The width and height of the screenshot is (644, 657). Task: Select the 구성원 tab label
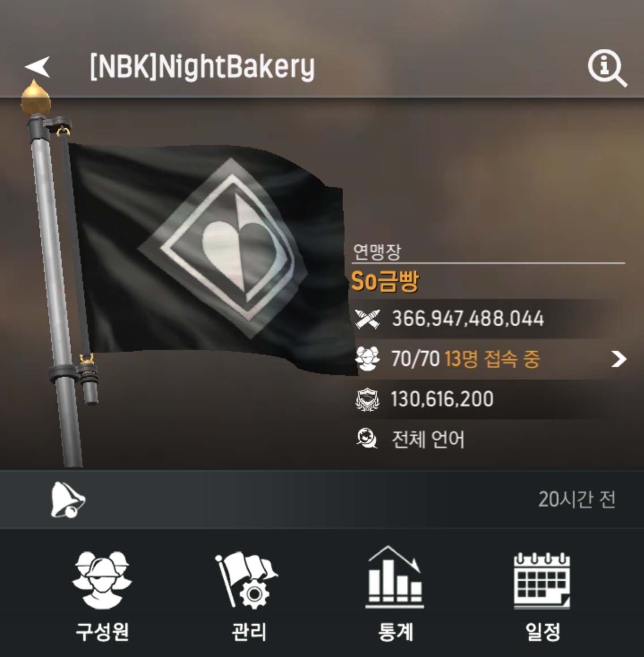[102, 631]
